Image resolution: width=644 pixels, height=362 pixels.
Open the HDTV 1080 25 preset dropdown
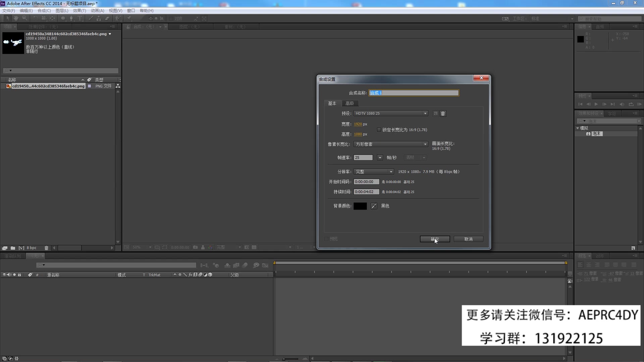click(391, 114)
